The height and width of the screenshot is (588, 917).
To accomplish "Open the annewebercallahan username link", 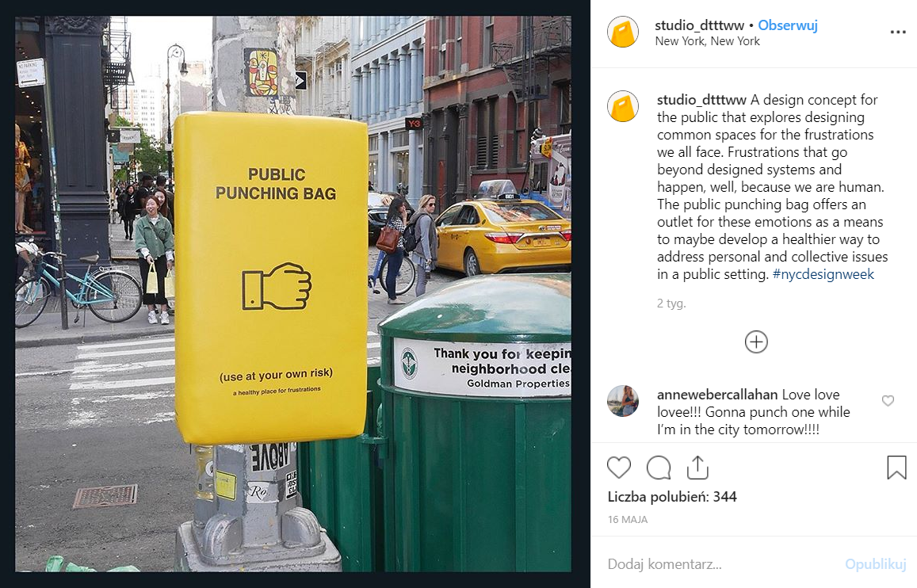I will coord(717,395).
